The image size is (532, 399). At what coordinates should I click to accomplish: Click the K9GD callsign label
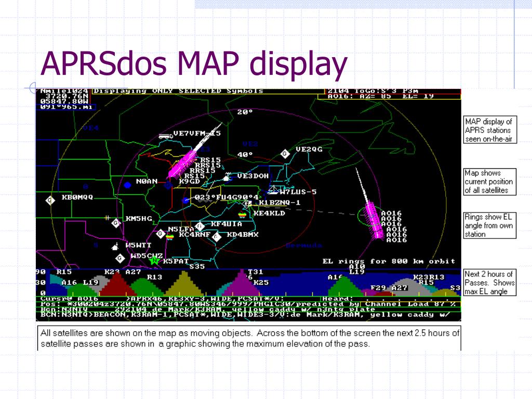tap(189, 181)
